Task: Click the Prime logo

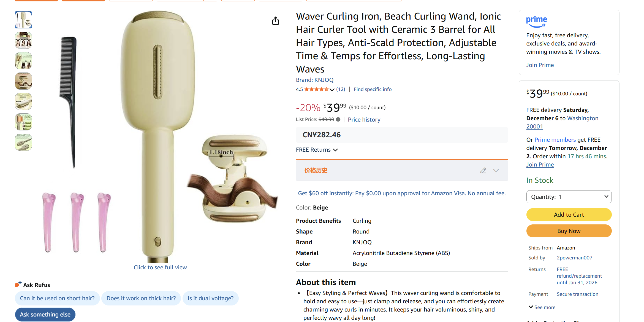Action: point(536,22)
